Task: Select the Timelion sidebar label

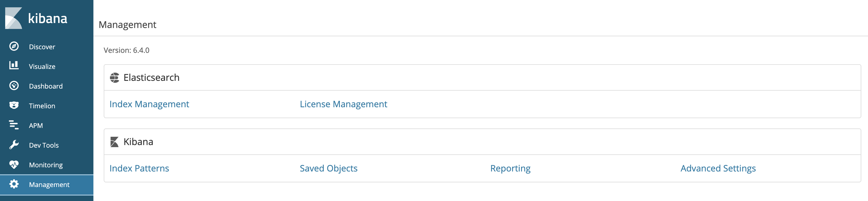Action: coord(42,106)
